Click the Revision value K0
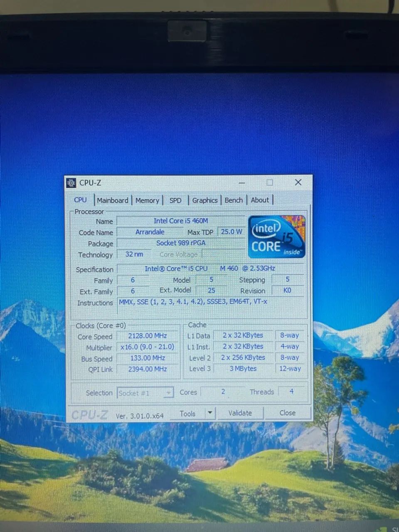 (287, 290)
